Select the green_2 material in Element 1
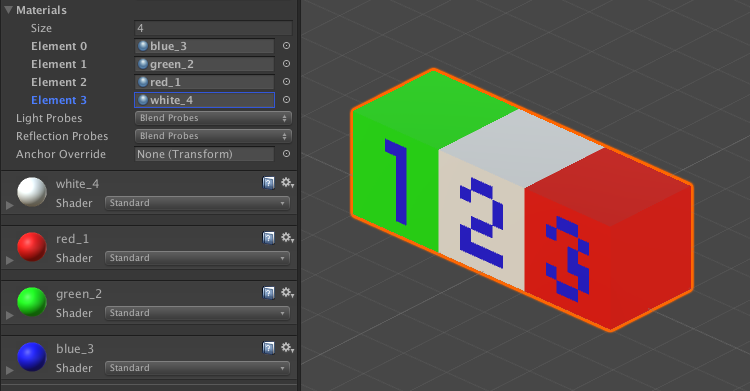 point(204,64)
